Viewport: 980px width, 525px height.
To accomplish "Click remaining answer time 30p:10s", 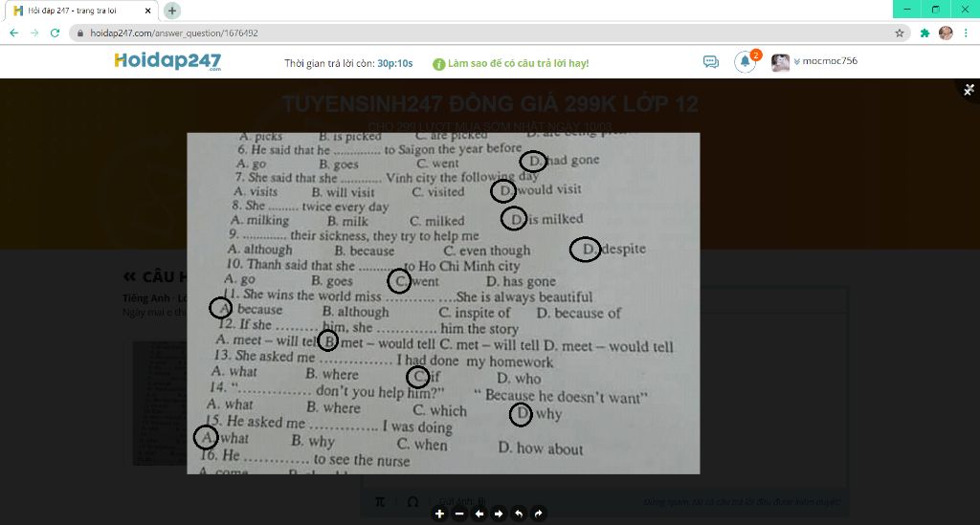I will [x=395, y=63].
